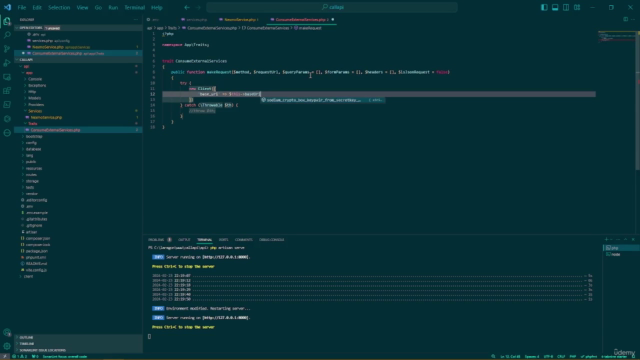
Task: Collapse the Services folder
Action: tap(35, 111)
